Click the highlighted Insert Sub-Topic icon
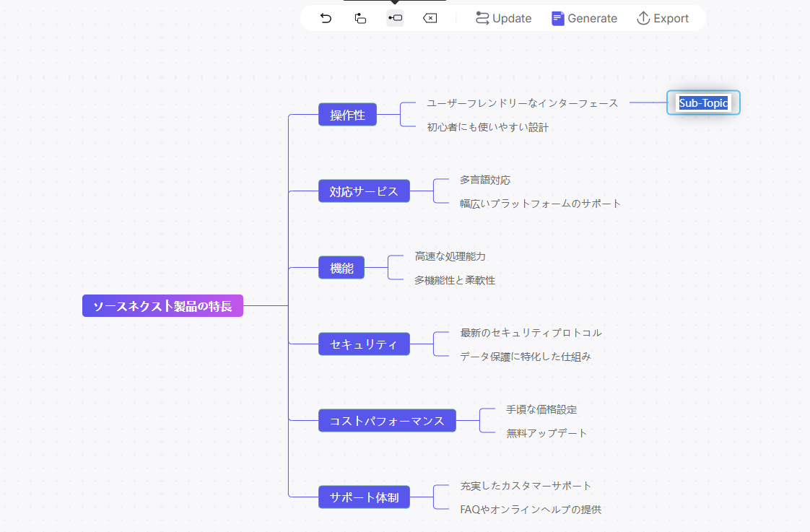This screenshot has width=810, height=532. pos(395,18)
